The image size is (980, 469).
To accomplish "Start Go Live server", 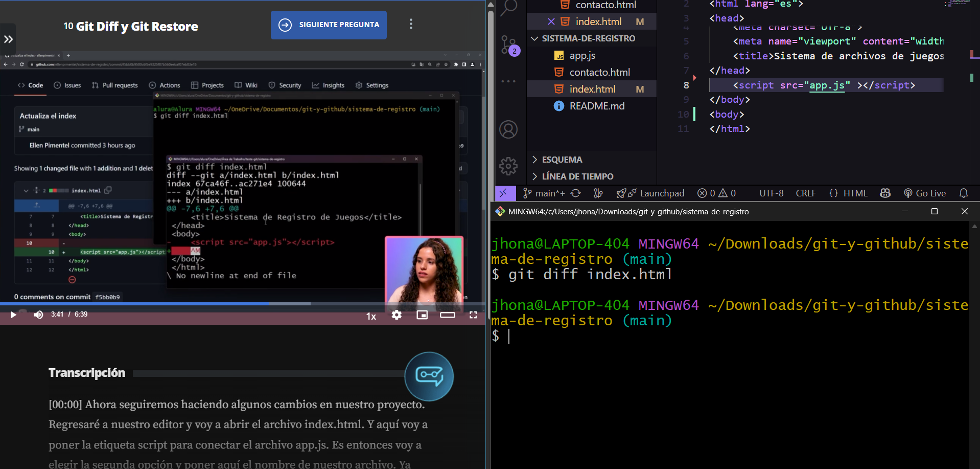I will tap(925, 193).
